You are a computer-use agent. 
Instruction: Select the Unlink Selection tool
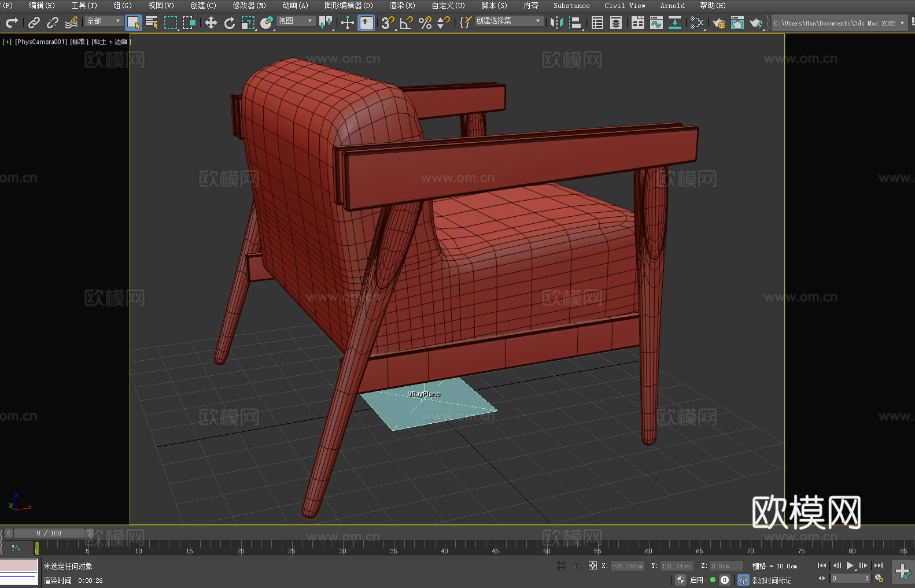53,23
